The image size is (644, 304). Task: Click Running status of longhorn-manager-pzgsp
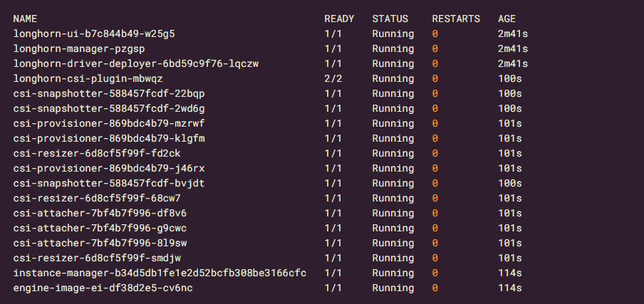pos(393,49)
